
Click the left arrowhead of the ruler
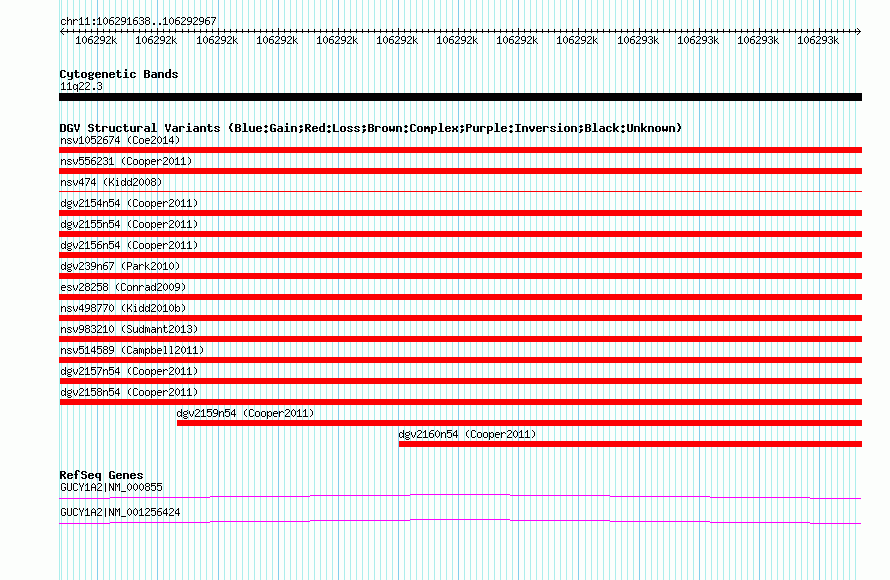click(62, 31)
